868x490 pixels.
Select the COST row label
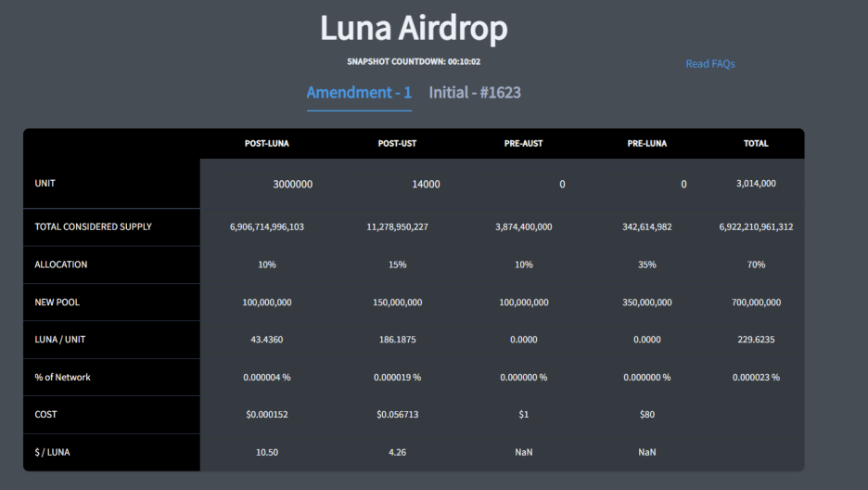point(45,414)
